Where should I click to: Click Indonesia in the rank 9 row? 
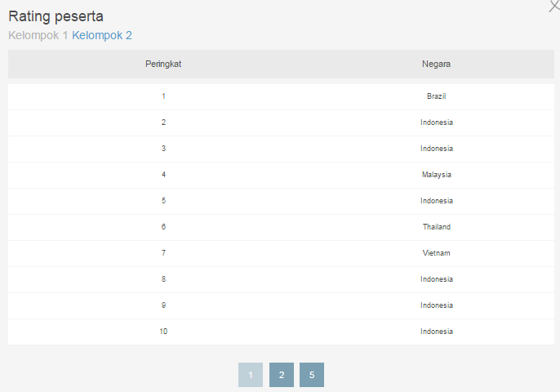[x=437, y=305]
